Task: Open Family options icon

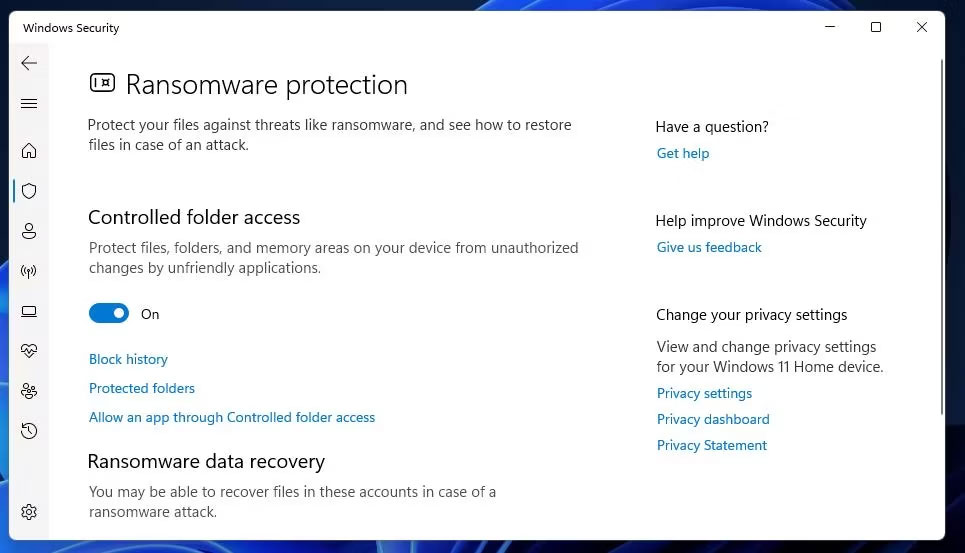Action: pos(29,391)
